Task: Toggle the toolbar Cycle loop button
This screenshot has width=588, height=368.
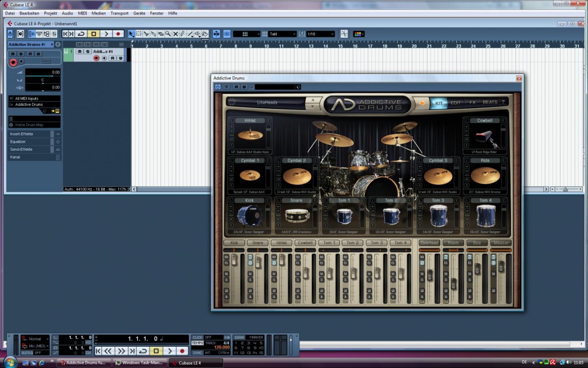Action: click(x=81, y=34)
